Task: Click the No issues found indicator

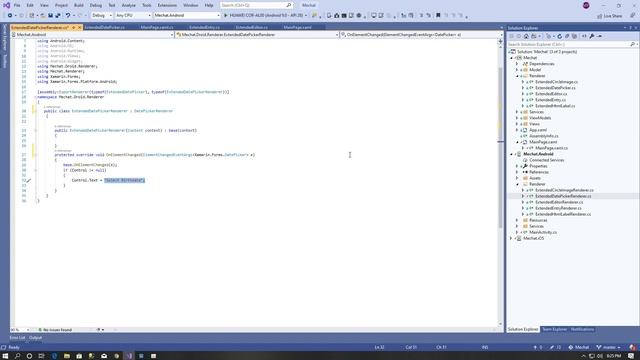Action: tap(55, 330)
